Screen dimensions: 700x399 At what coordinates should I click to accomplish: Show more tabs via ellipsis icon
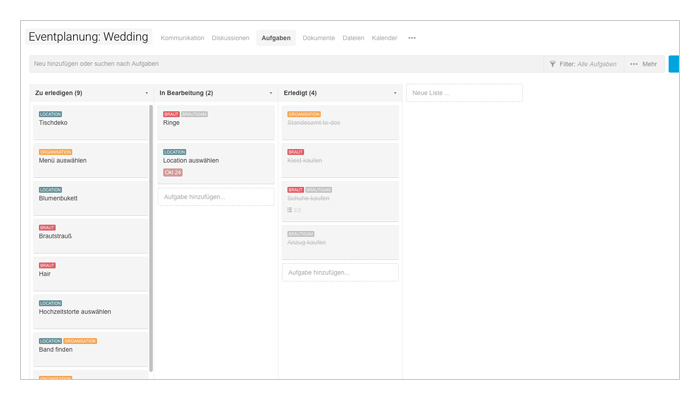pos(412,38)
